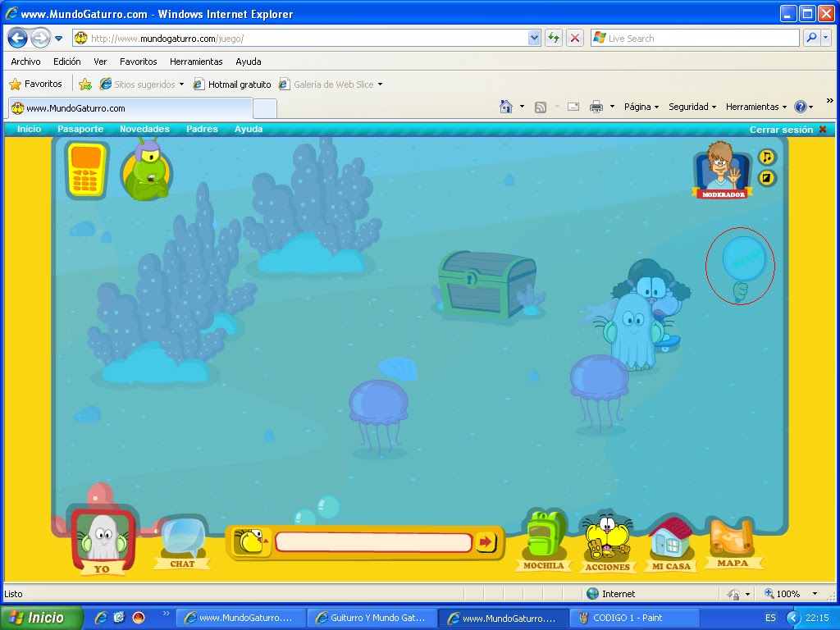
Task: Open the sunken treasure chest
Action: pos(487,285)
